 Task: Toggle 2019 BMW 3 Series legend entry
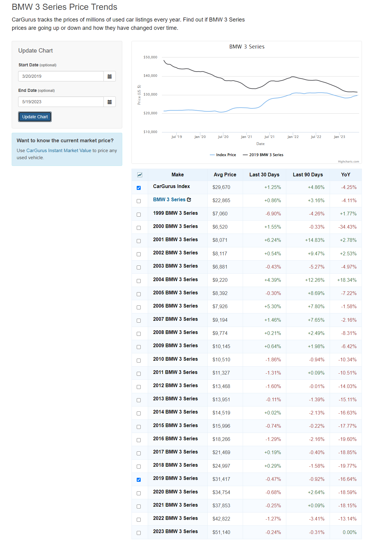tap(263, 155)
